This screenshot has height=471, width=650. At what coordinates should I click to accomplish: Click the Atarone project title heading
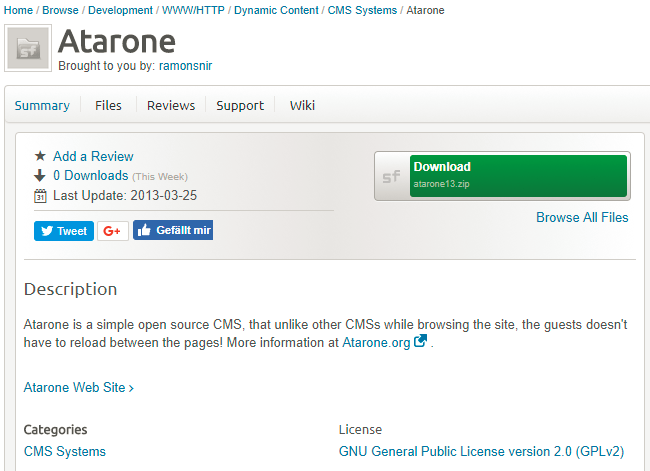[x=117, y=41]
